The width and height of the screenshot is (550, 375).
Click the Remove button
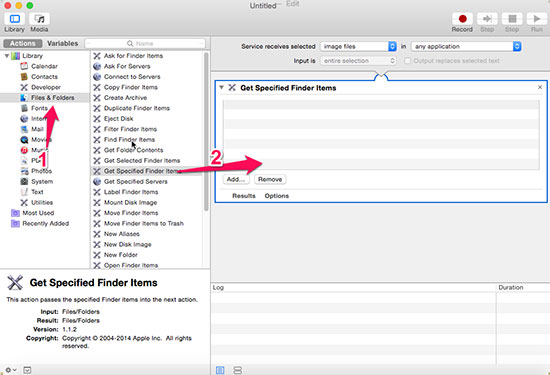(x=270, y=179)
